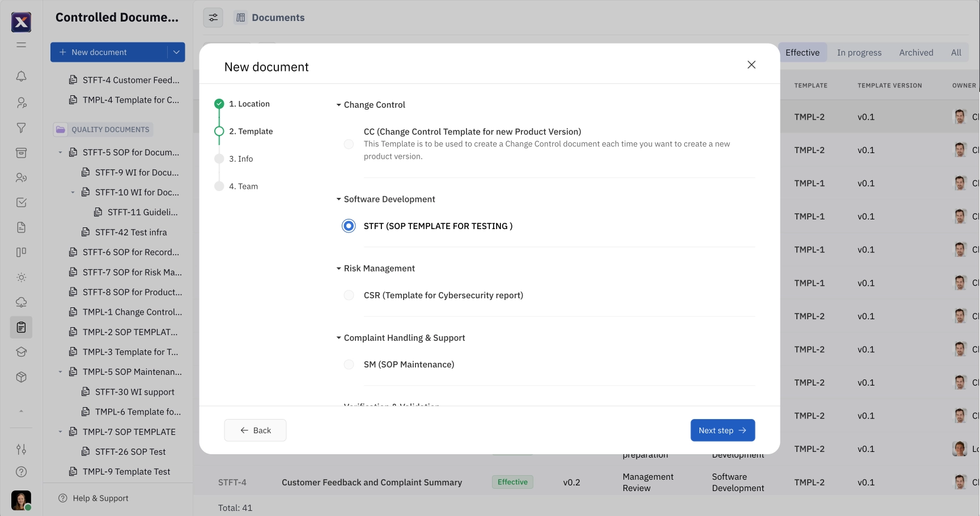This screenshot has height=516, width=980.
Task: Click the Next step button
Action: click(722, 430)
